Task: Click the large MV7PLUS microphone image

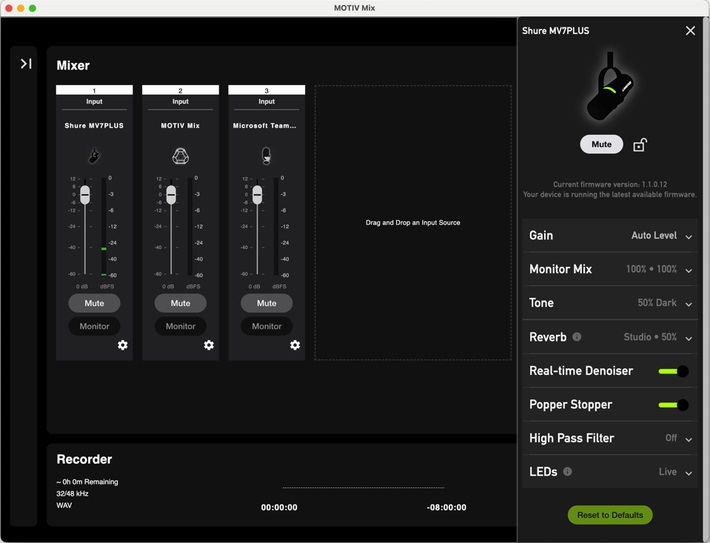Action: coord(609,86)
